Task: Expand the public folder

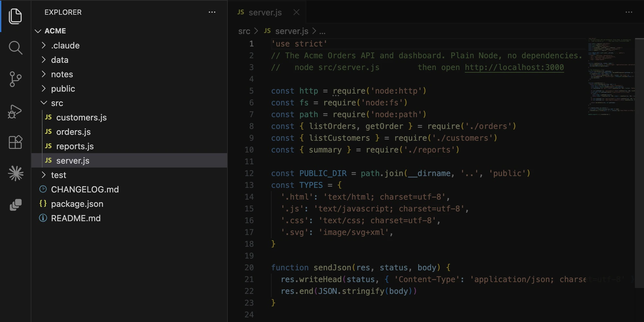Action: [x=44, y=88]
